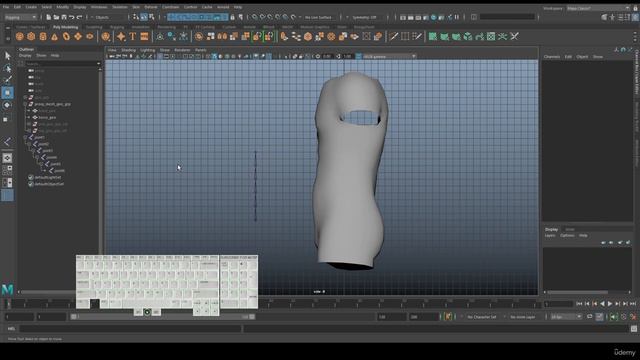The height and width of the screenshot is (360, 640).
Task: Open the Channels menu in Channel Box
Action: point(552,57)
